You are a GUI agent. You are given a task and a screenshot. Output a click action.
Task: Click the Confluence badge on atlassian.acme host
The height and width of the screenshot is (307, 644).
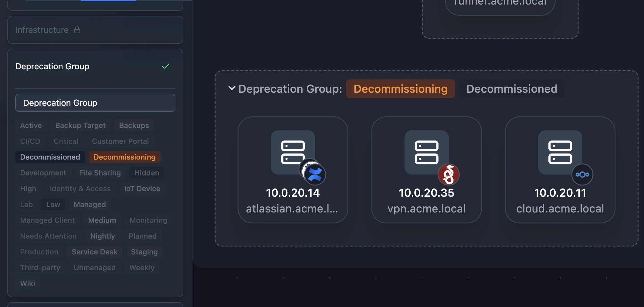(x=315, y=174)
